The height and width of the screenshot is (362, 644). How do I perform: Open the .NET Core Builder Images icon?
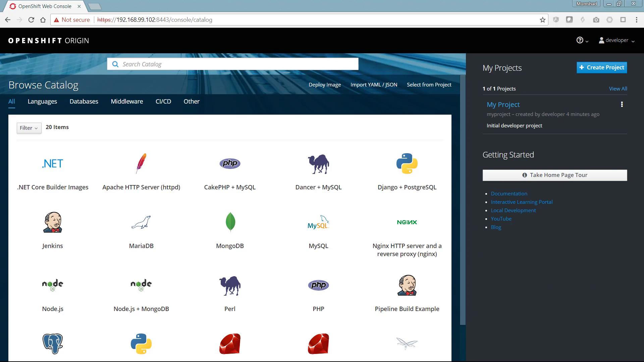53,164
